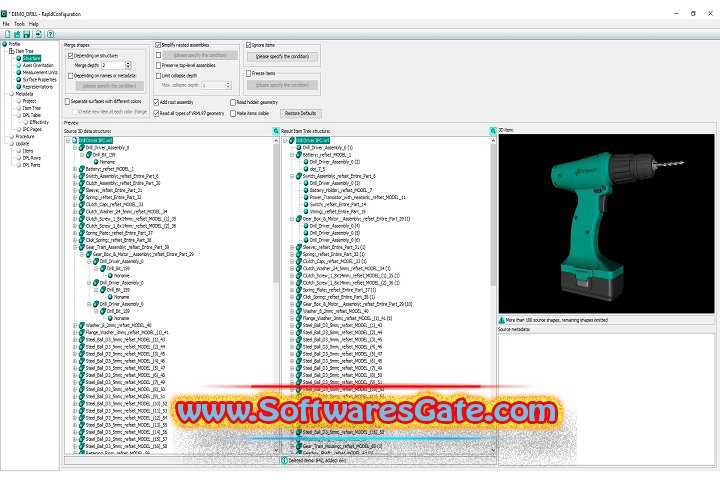
Task: Enable 'Depending on names or metadata' checkbox
Action: coord(71,76)
